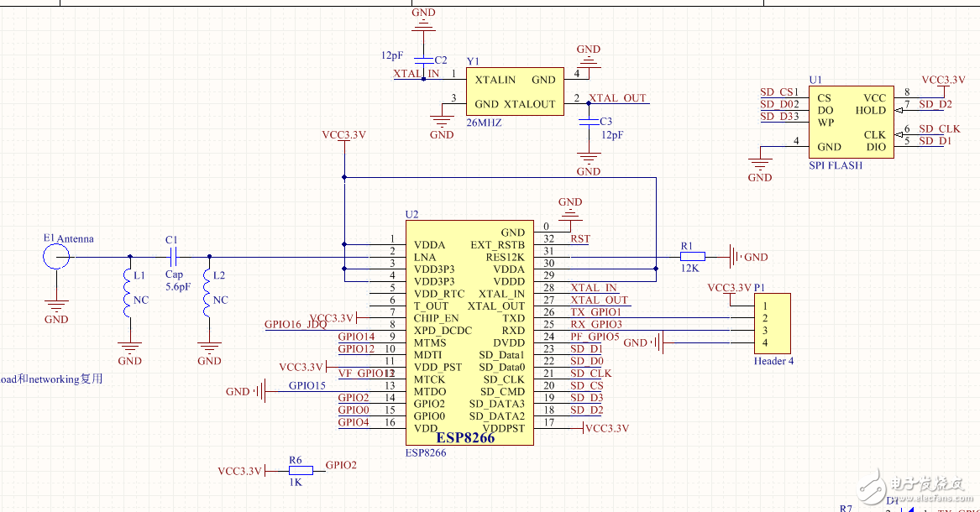The width and height of the screenshot is (980, 512).
Task: Select capacitor C3 symbol below XTAL_OUT
Action: click(588, 123)
